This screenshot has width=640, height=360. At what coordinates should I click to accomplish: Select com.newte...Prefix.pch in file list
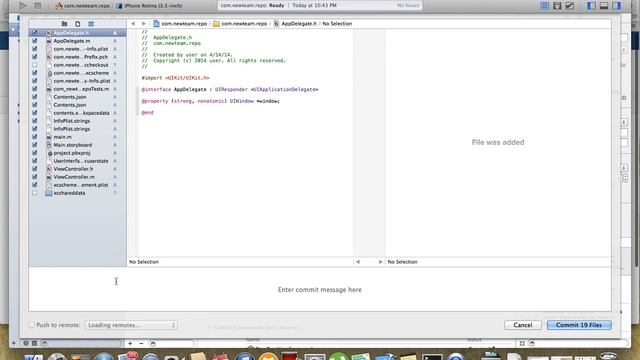(x=78, y=57)
